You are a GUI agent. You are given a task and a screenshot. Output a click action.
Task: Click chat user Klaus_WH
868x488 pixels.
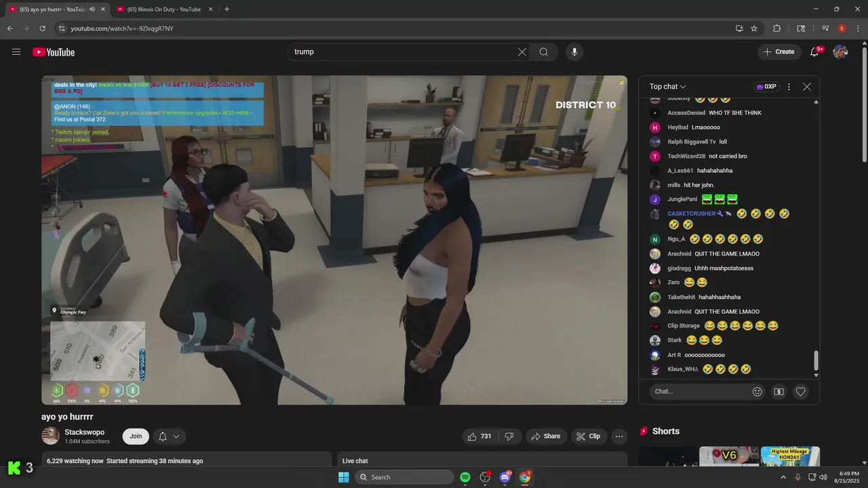click(x=683, y=369)
